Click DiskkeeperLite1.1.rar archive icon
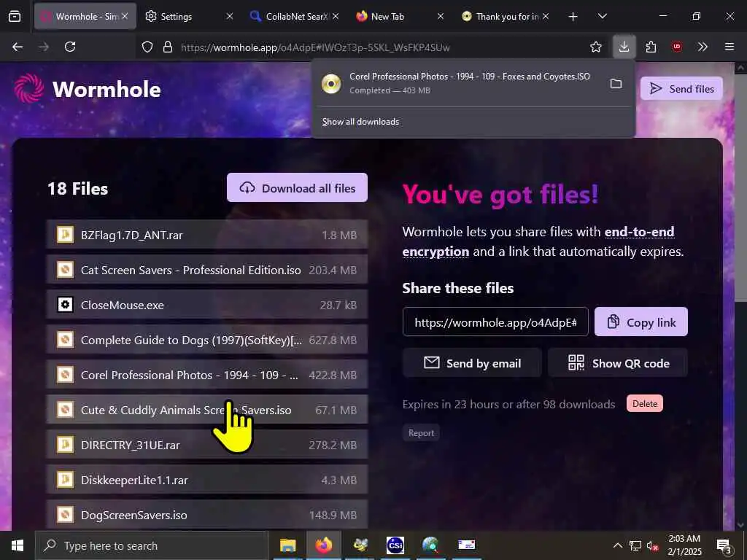 (x=65, y=480)
